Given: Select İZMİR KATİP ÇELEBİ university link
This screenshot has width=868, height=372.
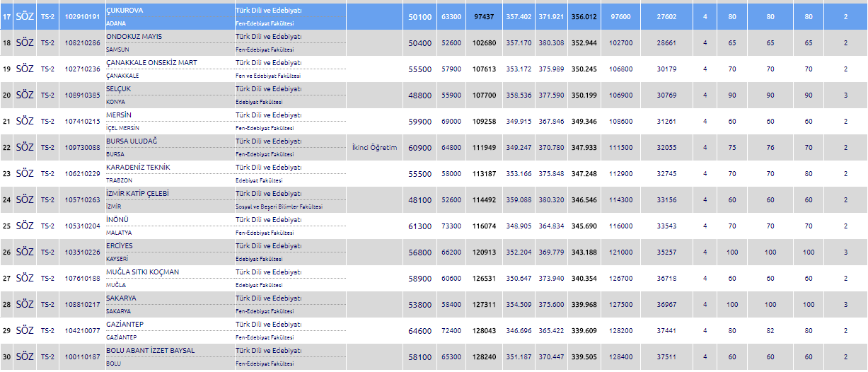Looking at the screenshot, I should [x=137, y=194].
